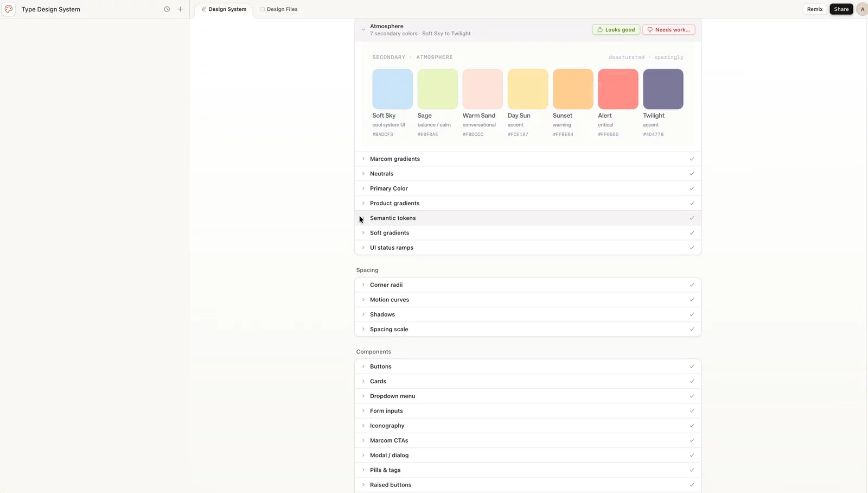Expand the Cards chevron
Viewport: 868px width, 493px height.
tap(363, 381)
